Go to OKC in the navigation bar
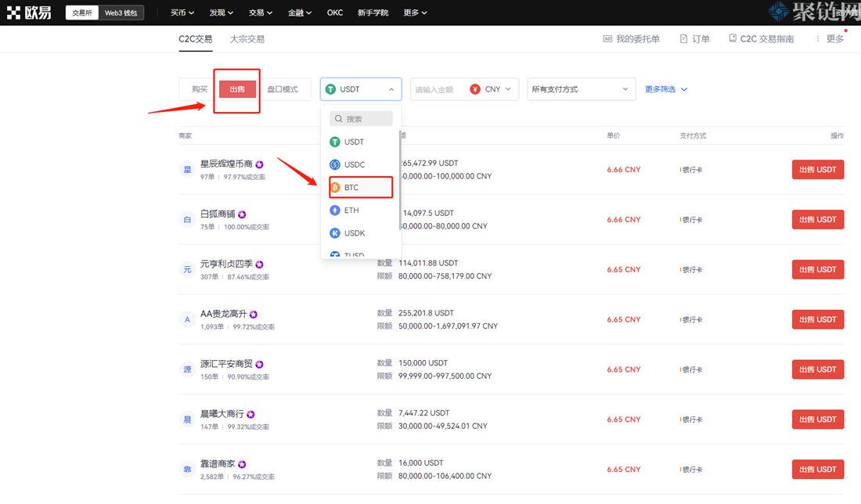 click(x=335, y=13)
